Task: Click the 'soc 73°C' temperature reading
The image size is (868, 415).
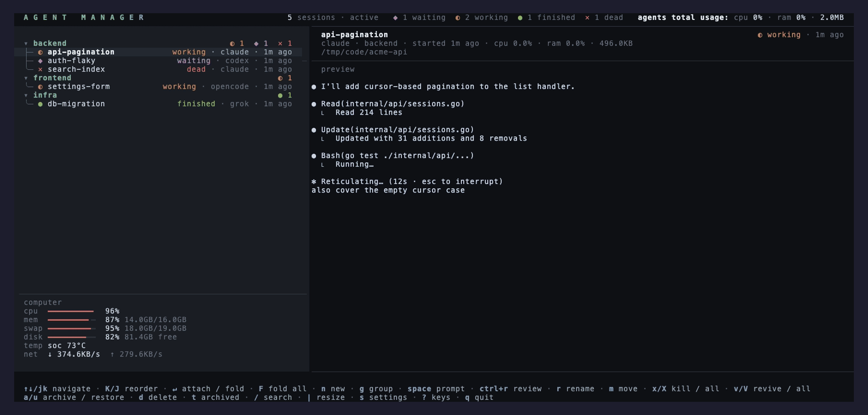Action: point(67,346)
